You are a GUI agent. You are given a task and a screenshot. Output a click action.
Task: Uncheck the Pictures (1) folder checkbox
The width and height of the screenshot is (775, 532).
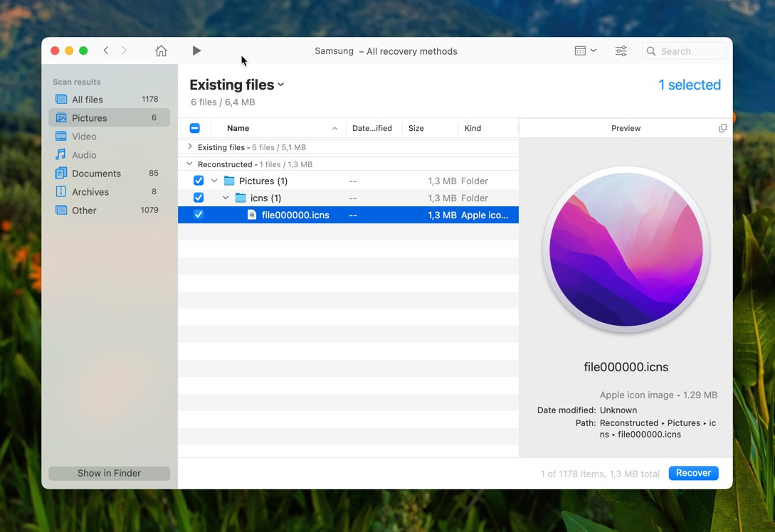[199, 181]
